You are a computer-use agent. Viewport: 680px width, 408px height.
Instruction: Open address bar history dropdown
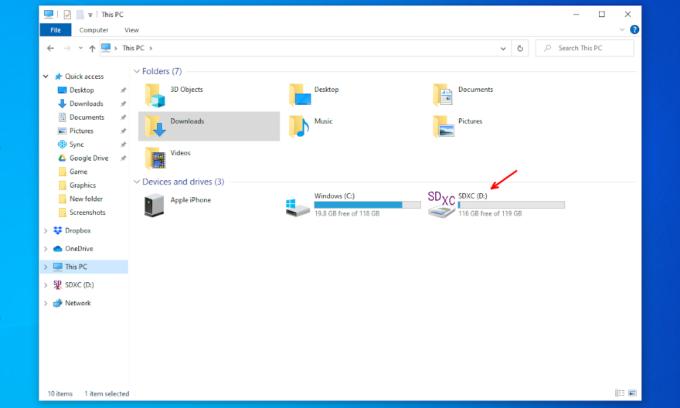503,48
